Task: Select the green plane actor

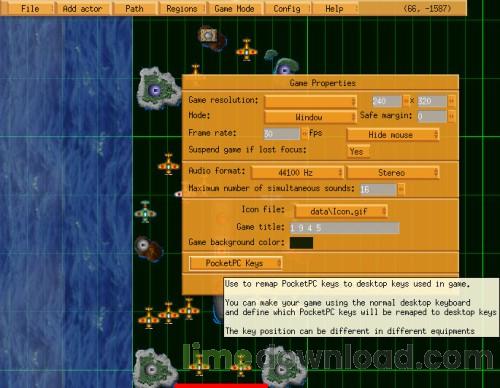Action: click(x=145, y=212)
